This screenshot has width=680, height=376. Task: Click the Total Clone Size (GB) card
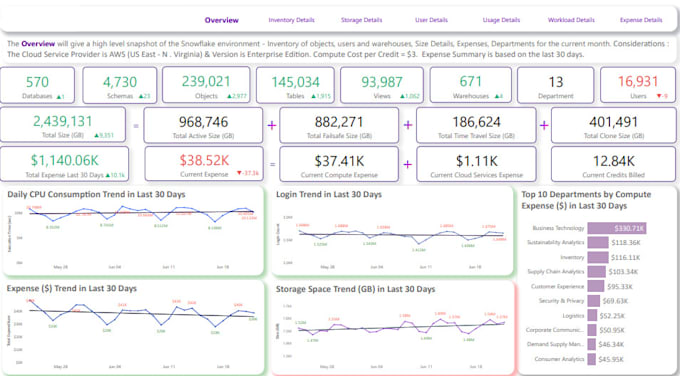[613, 125]
